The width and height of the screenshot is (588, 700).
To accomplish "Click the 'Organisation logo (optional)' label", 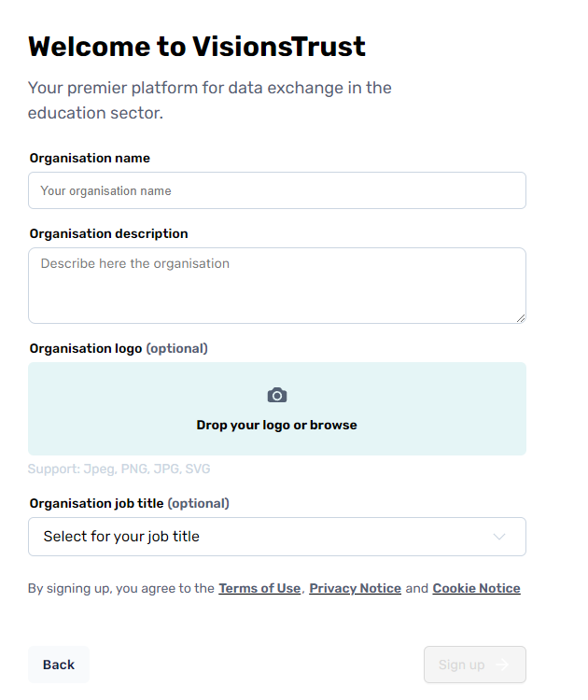I will click(x=119, y=348).
